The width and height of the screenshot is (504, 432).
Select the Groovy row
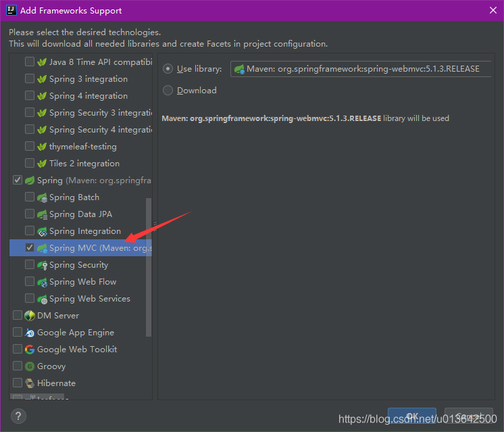pos(81,366)
